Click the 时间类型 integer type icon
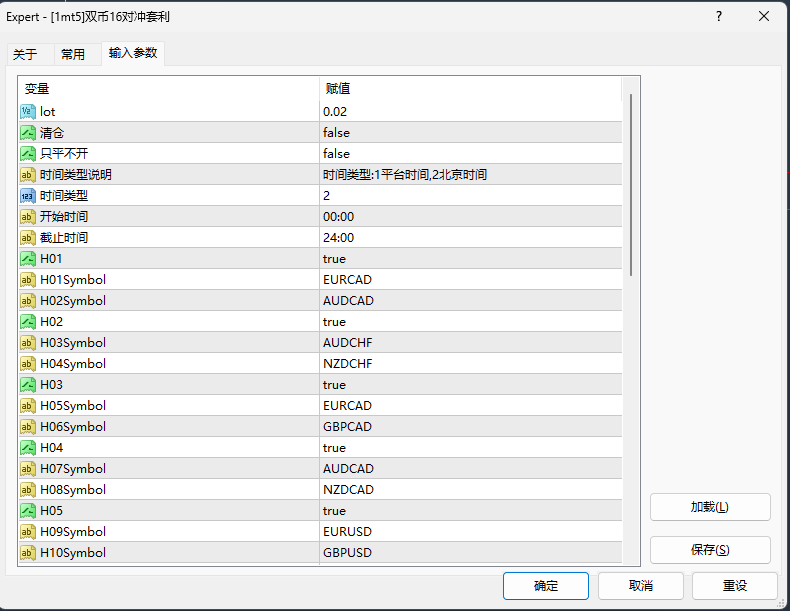This screenshot has width=790, height=611. click(x=28, y=195)
